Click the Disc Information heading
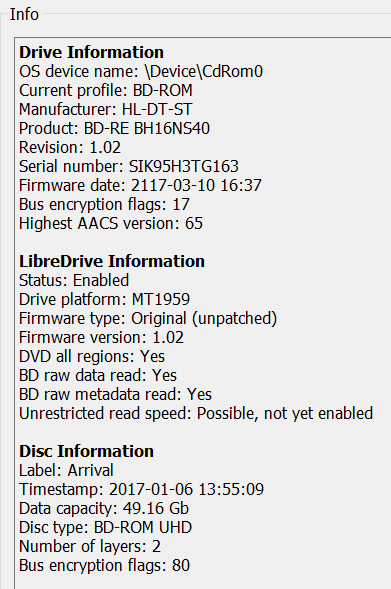Image resolution: width=391 pixels, height=589 pixels. pos(86,451)
